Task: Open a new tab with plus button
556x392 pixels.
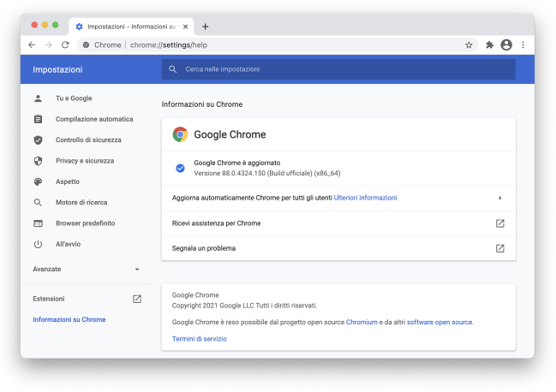Action: 205,27
